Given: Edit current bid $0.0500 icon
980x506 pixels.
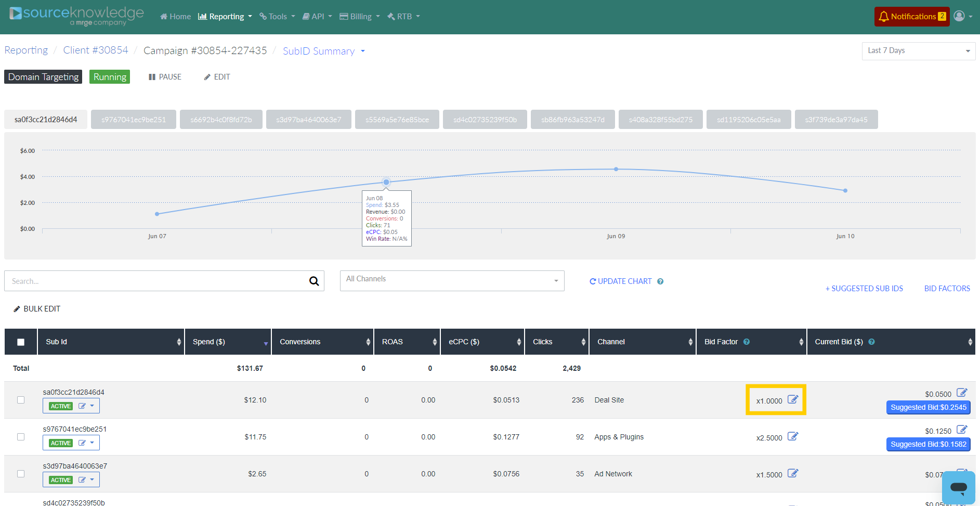Looking at the screenshot, I should coord(962,393).
